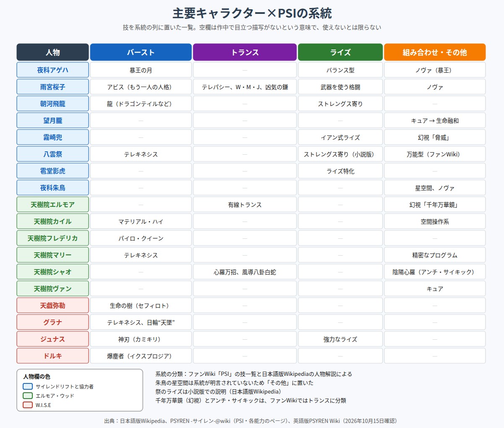Click the ライズ特化 cell
The image size is (504, 428).
click(340, 171)
